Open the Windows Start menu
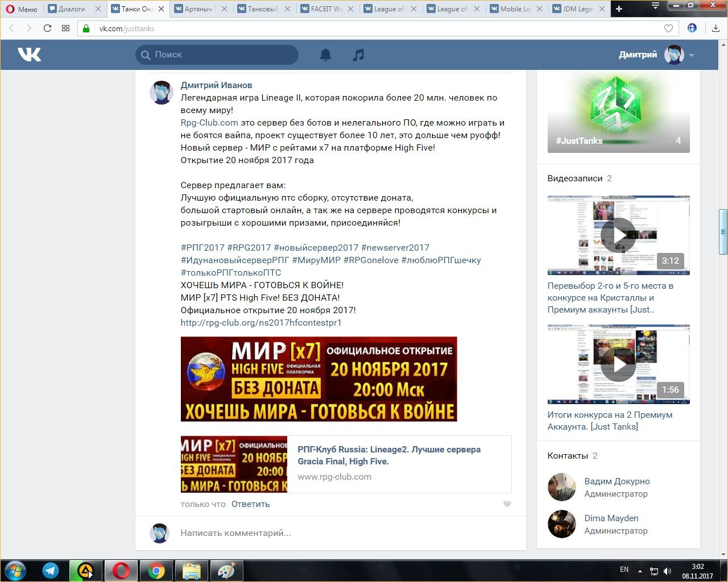The image size is (728, 582). [x=14, y=570]
